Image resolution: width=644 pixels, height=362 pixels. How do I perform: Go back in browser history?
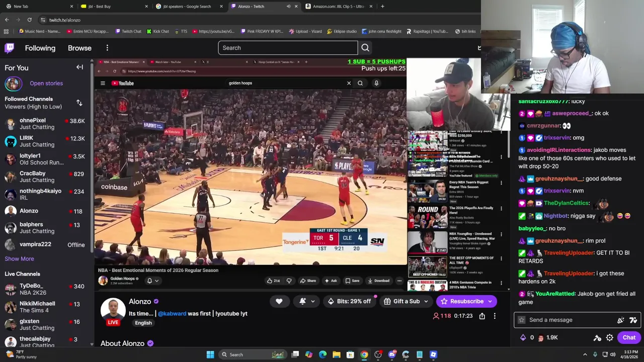[x=7, y=20]
